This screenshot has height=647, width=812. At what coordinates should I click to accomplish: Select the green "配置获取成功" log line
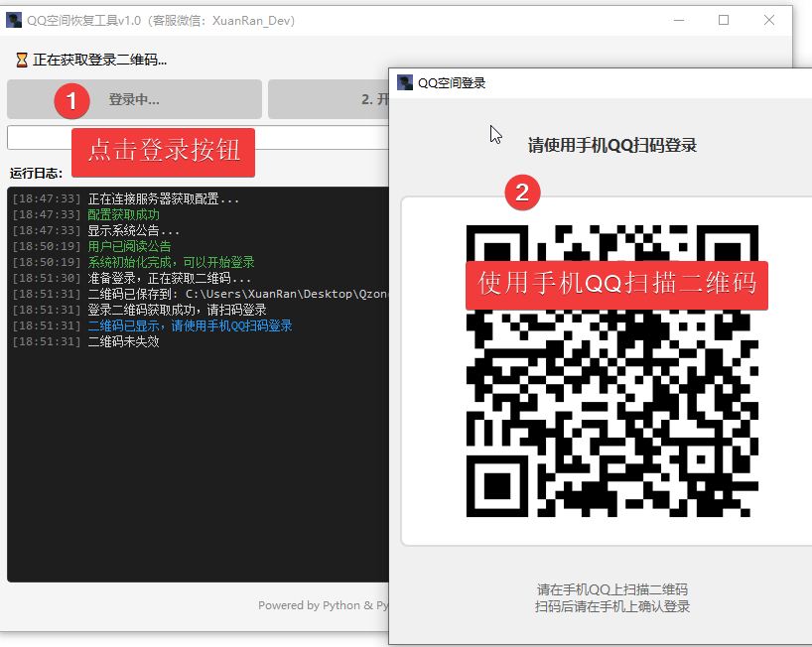pyautogui.click(x=123, y=215)
